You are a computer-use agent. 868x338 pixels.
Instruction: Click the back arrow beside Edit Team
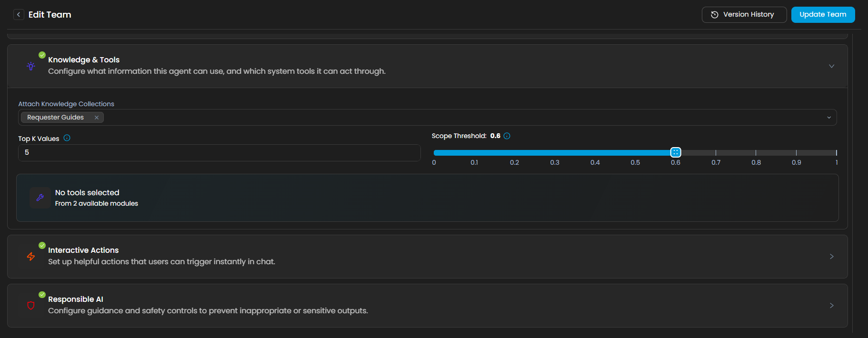[19, 15]
